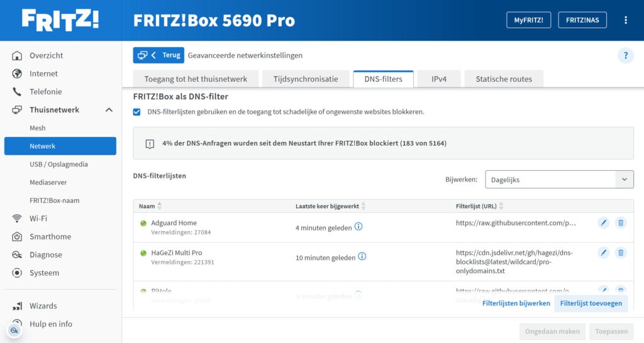
Task: Click the Toepassen button
Action: [611, 331]
